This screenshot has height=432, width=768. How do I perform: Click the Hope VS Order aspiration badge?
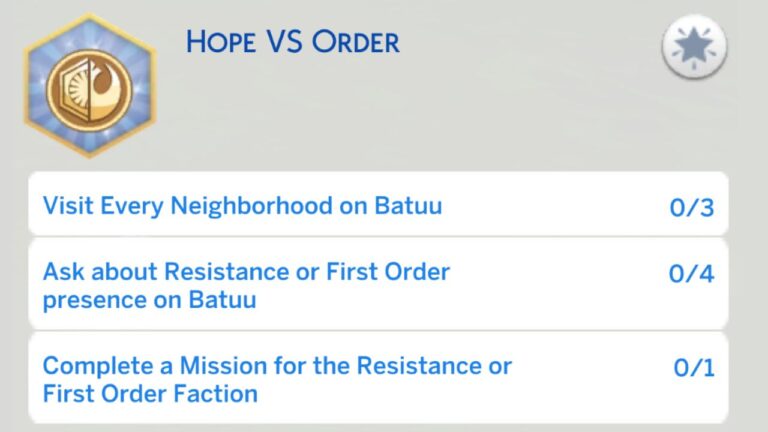point(90,87)
